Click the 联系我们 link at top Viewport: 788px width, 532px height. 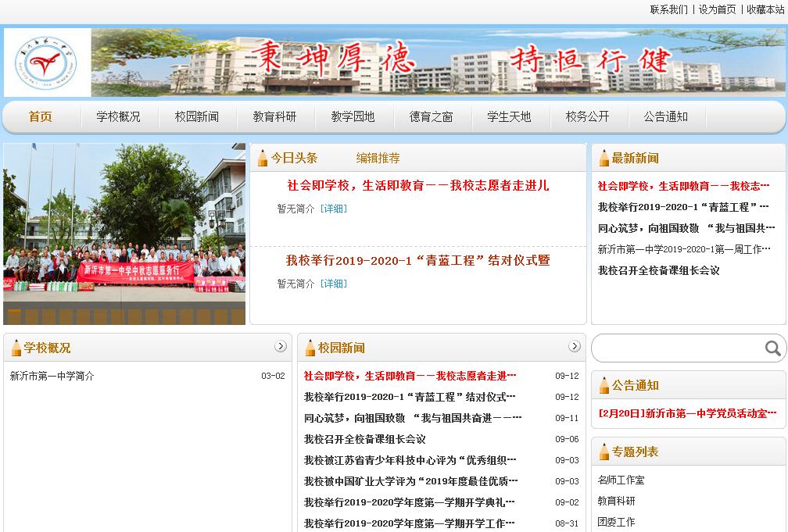[668, 9]
